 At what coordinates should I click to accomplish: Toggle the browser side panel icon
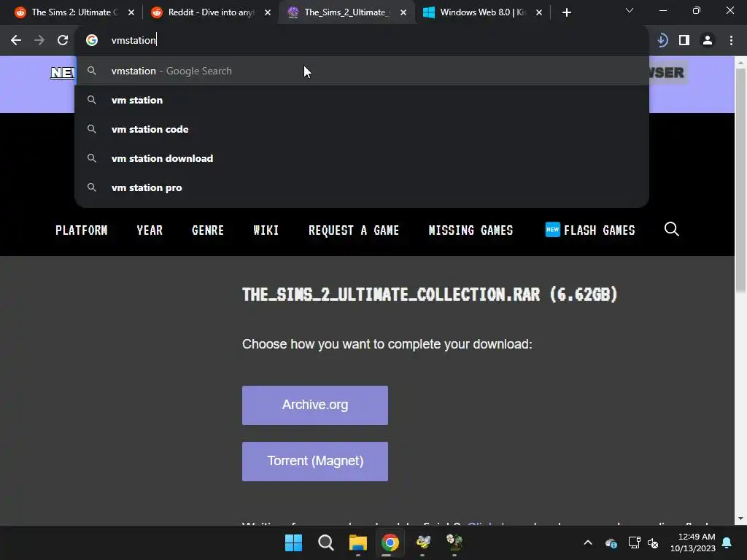click(684, 41)
